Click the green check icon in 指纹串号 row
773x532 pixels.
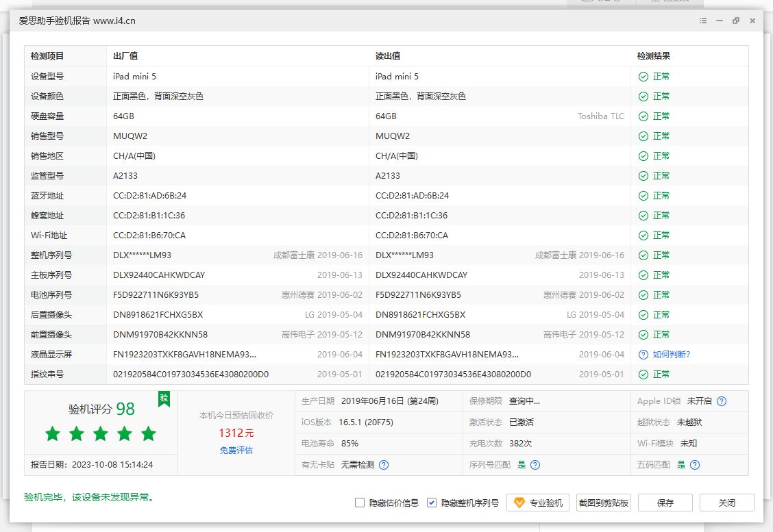click(643, 375)
